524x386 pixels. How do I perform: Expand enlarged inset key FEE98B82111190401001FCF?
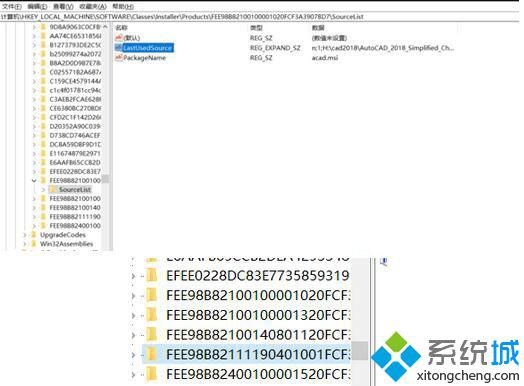(x=133, y=355)
